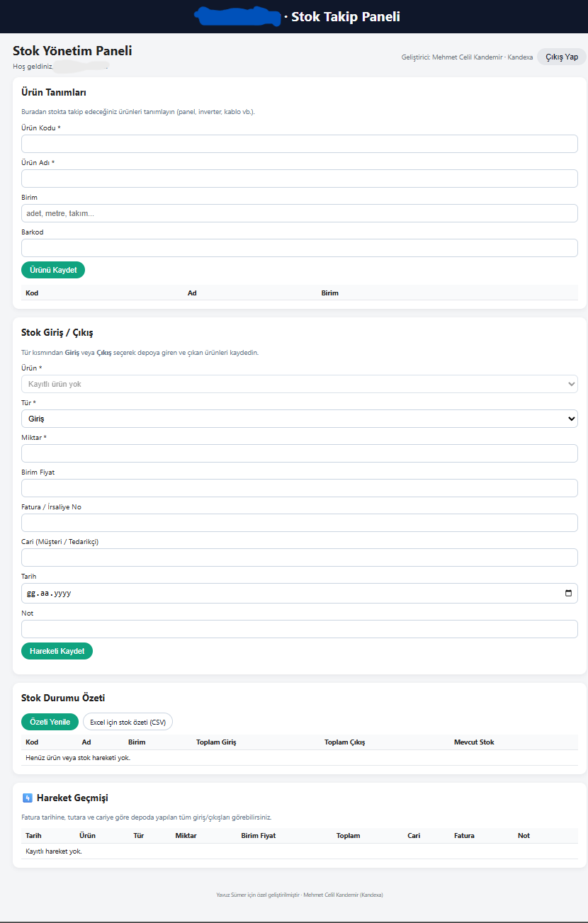Click the Cari (Müşteri / Tedarikçi) field

(299, 557)
